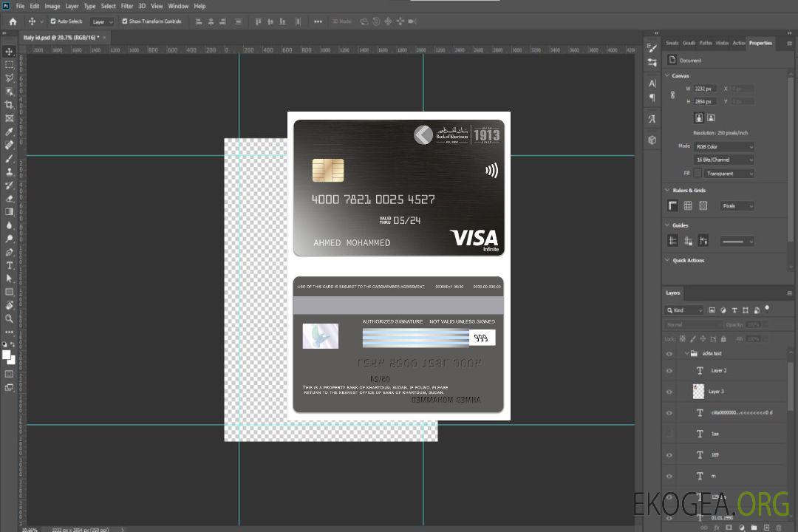The height and width of the screenshot is (532, 798).
Task: Open the Transparent fill dropdown
Action: tap(729, 174)
